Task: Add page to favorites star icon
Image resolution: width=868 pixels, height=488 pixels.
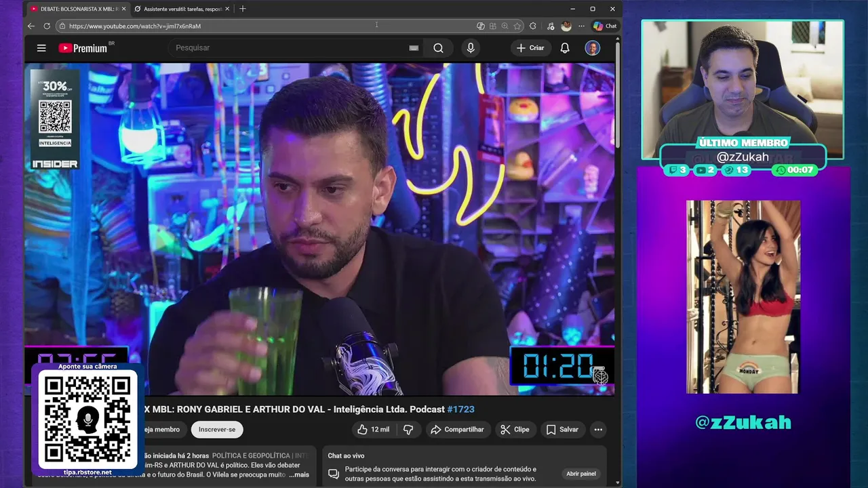Action: click(x=517, y=26)
